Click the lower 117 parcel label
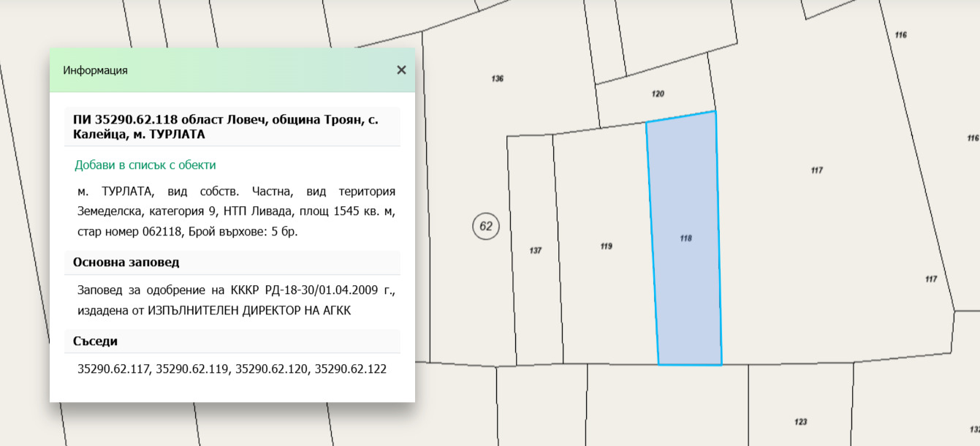 point(930,279)
